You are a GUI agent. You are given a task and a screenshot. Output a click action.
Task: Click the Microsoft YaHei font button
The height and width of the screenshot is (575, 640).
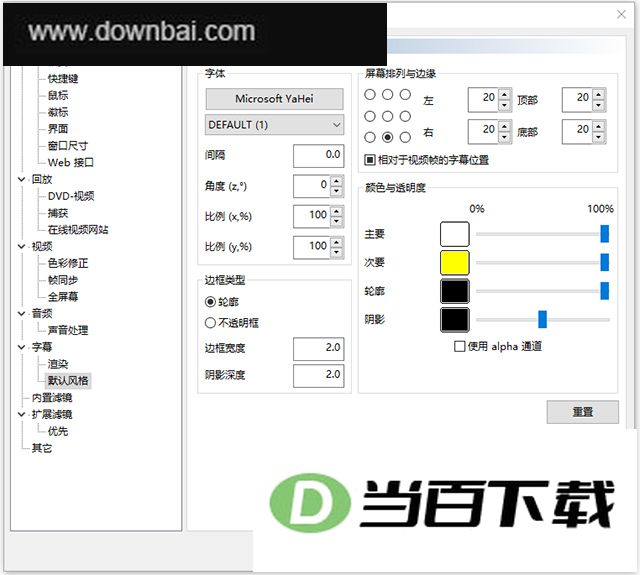click(x=274, y=99)
